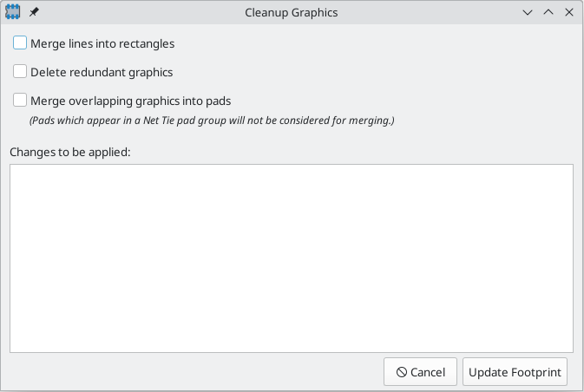Click the 'Delete redundant graphics' label text
The width and height of the screenshot is (584, 392).
click(102, 72)
